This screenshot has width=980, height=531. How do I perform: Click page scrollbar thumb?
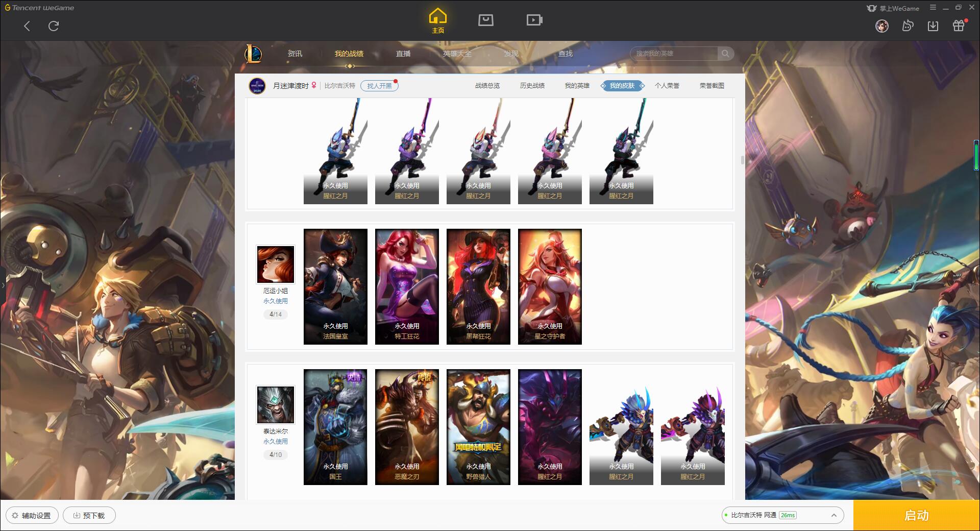pyautogui.click(x=742, y=160)
